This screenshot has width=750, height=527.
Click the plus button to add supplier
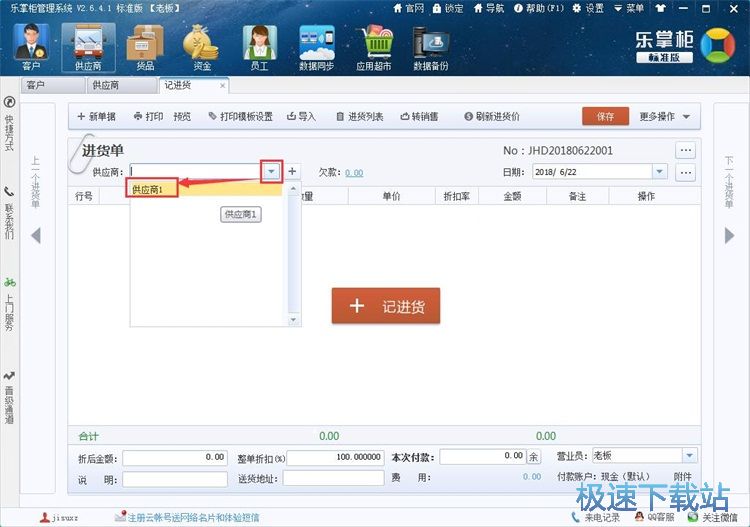click(x=292, y=171)
